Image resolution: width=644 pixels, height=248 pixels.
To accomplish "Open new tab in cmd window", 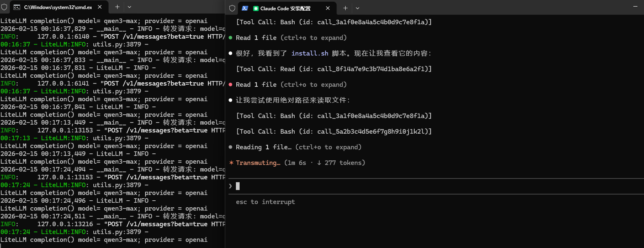I will pos(117,7).
